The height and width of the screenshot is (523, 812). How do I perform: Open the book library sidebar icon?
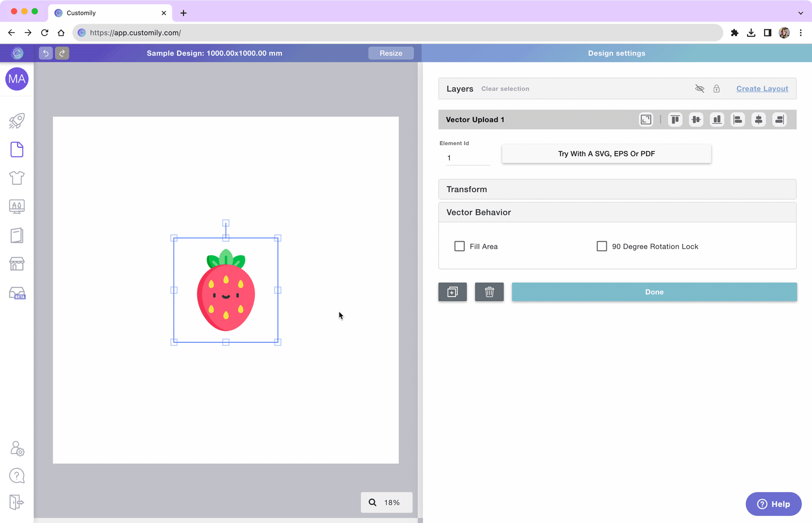17,235
